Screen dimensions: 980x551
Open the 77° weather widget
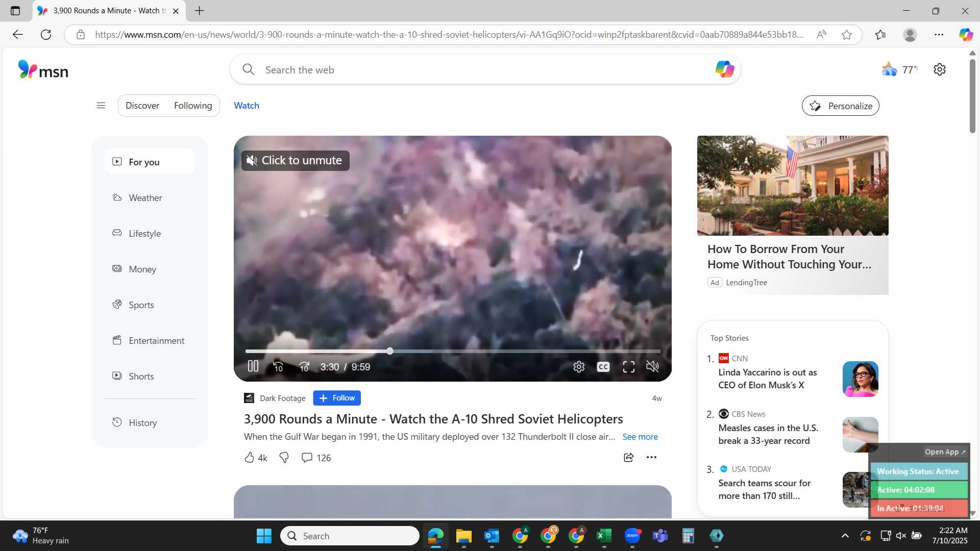[900, 69]
